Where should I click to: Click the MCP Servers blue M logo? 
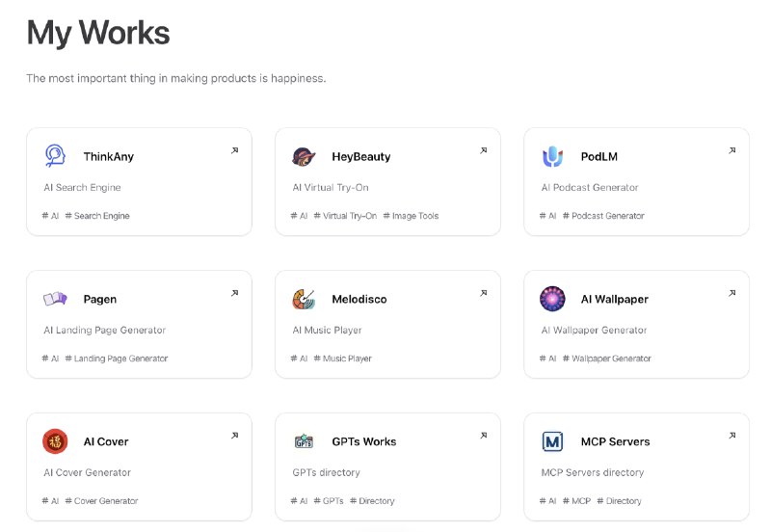click(x=552, y=441)
